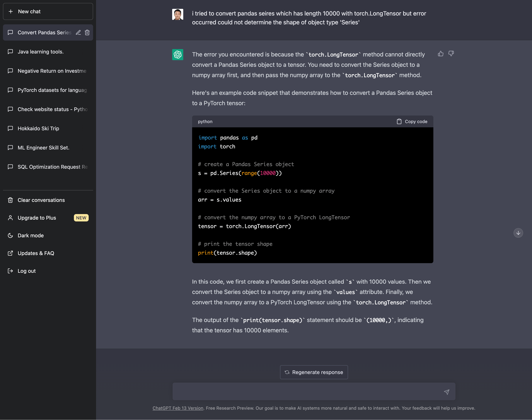Click code line 's = pd.Series(range(10000))'
Image resolution: width=532 pixels, height=420 pixels.
[240, 173]
